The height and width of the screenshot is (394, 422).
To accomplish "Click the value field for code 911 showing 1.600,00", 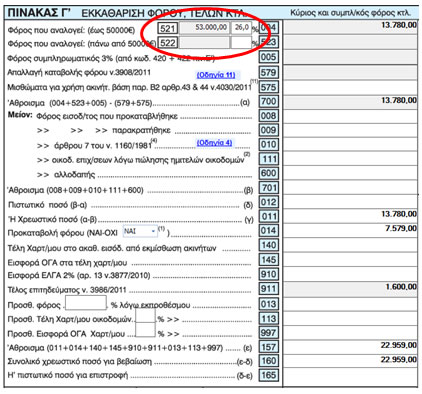I will coord(350,289).
